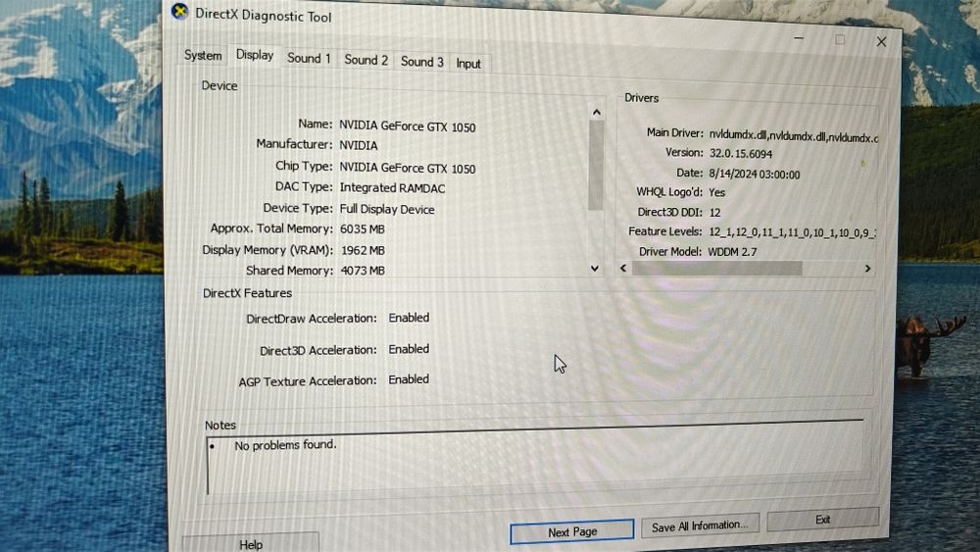Click Shared Memory value 4073 MB
Viewport: 980px width, 552px height.
click(x=363, y=271)
